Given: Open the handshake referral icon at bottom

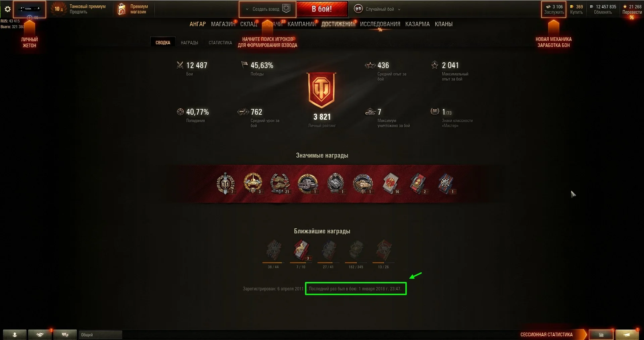Looking at the screenshot, I should coord(40,335).
